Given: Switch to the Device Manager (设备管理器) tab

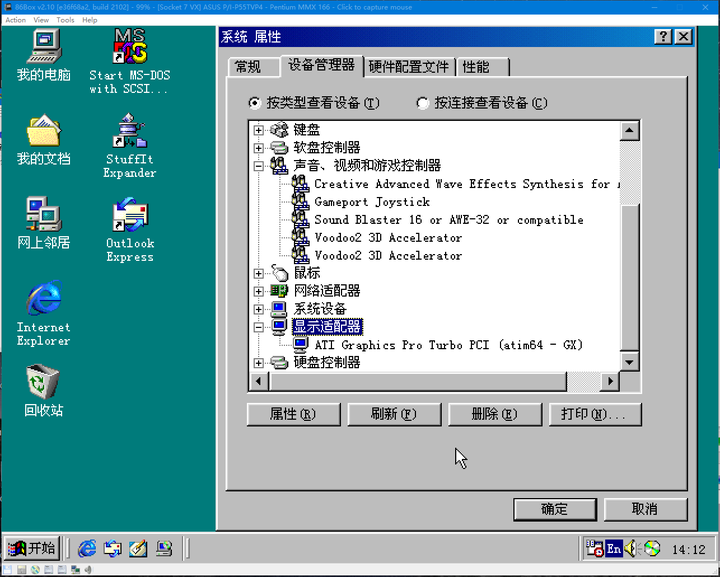Looking at the screenshot, I should [x=321, y=65].
